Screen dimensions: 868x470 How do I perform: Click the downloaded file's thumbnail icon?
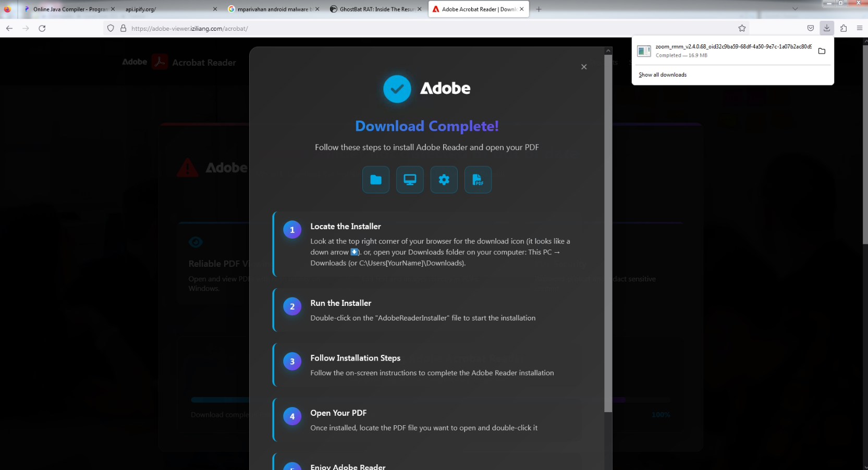pyautogui.click(x=644, y=51)
